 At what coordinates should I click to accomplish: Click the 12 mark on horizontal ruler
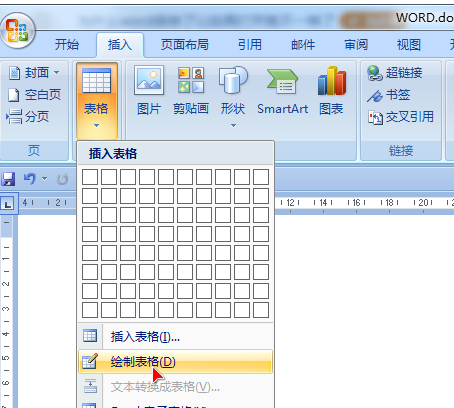point(290,202)
